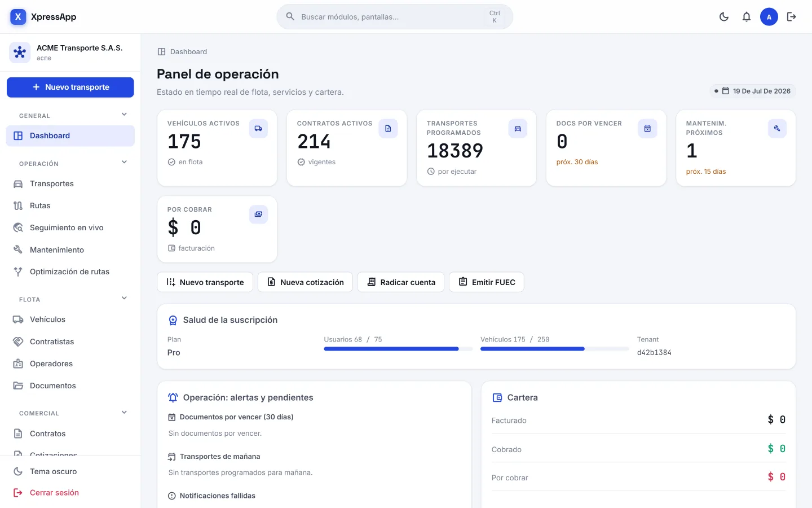Click Transportes de mañana icon

coord(172,457)
